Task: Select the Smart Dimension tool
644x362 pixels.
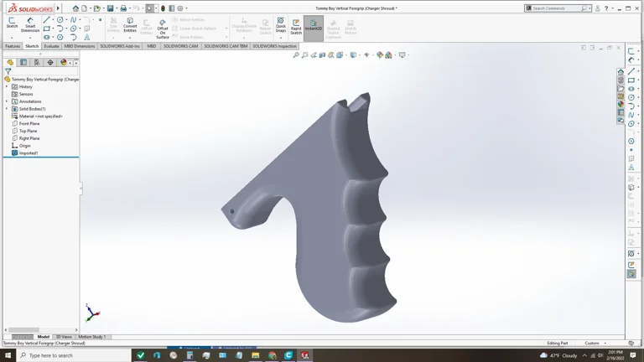Action: click(x=30, y=24)
